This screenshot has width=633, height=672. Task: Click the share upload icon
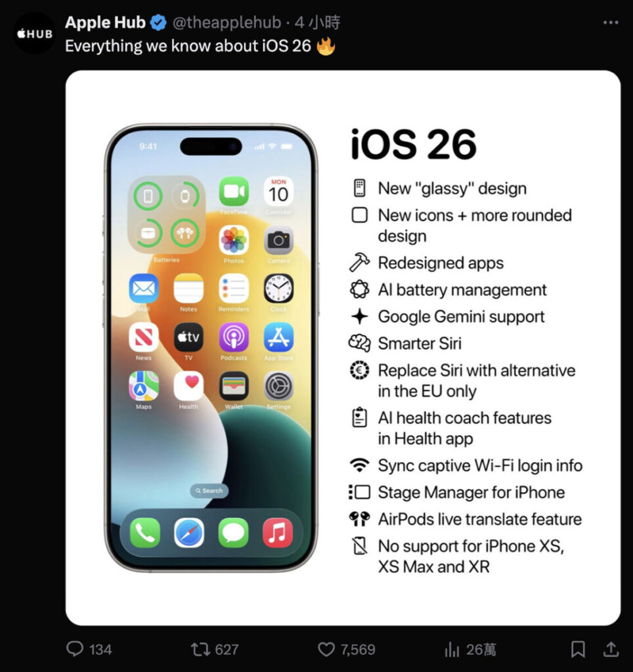(611, 649)
